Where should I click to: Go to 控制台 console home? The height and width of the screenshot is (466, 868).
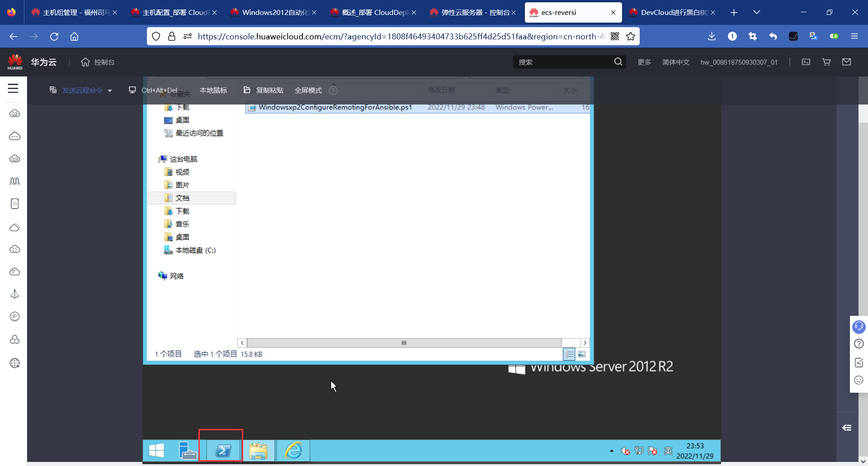click(98, 62)
